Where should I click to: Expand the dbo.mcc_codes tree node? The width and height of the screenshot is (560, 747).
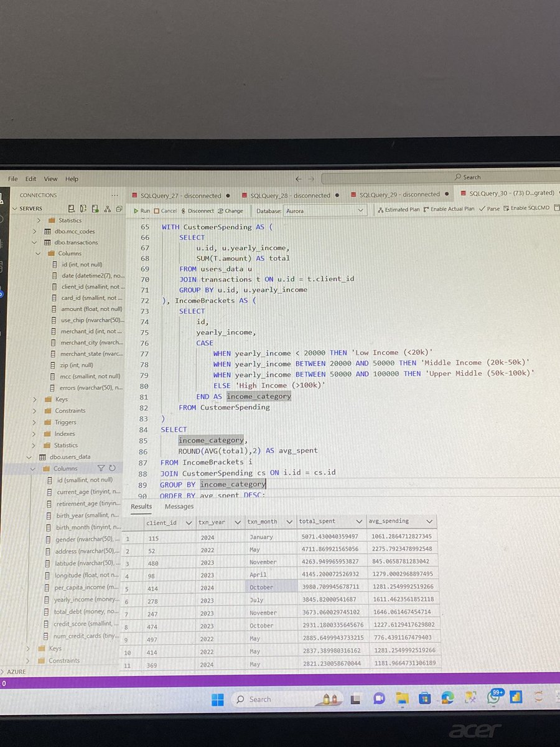[x=35, y=231]
